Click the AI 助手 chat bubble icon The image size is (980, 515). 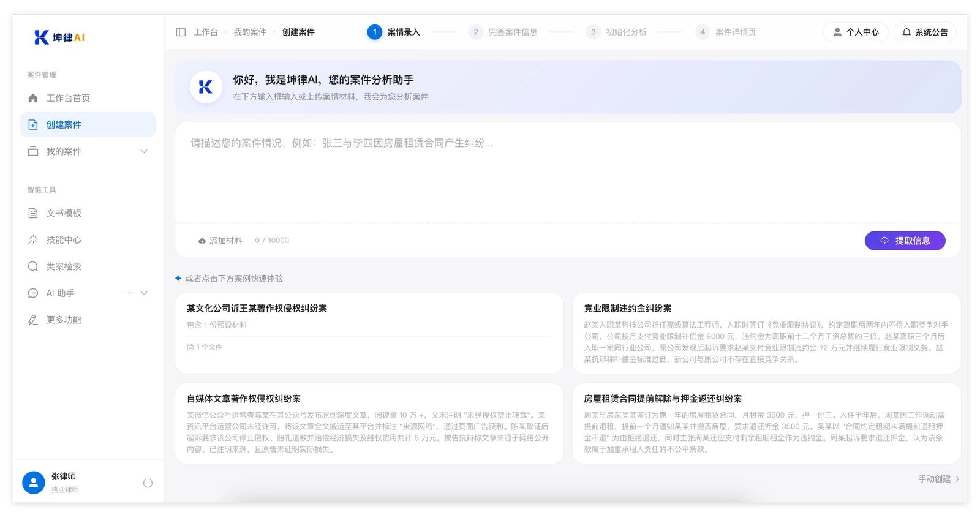(33, 293)
